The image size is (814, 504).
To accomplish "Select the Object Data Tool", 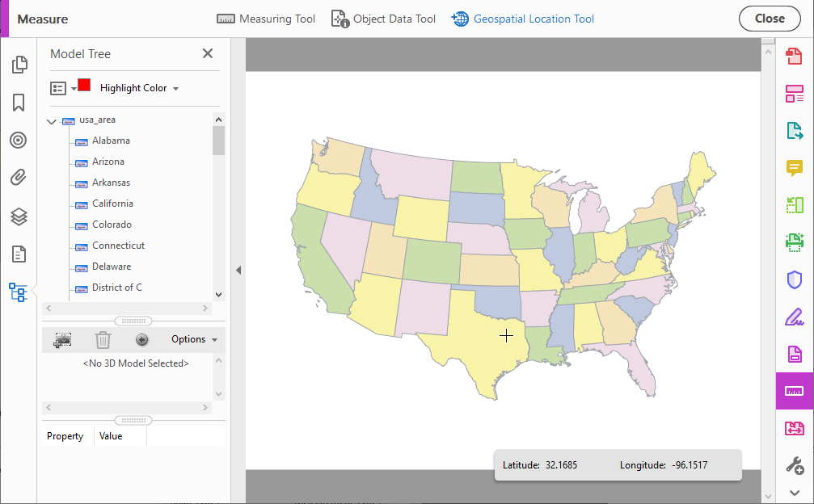I will pyautogui.click(x=383, y=19).
